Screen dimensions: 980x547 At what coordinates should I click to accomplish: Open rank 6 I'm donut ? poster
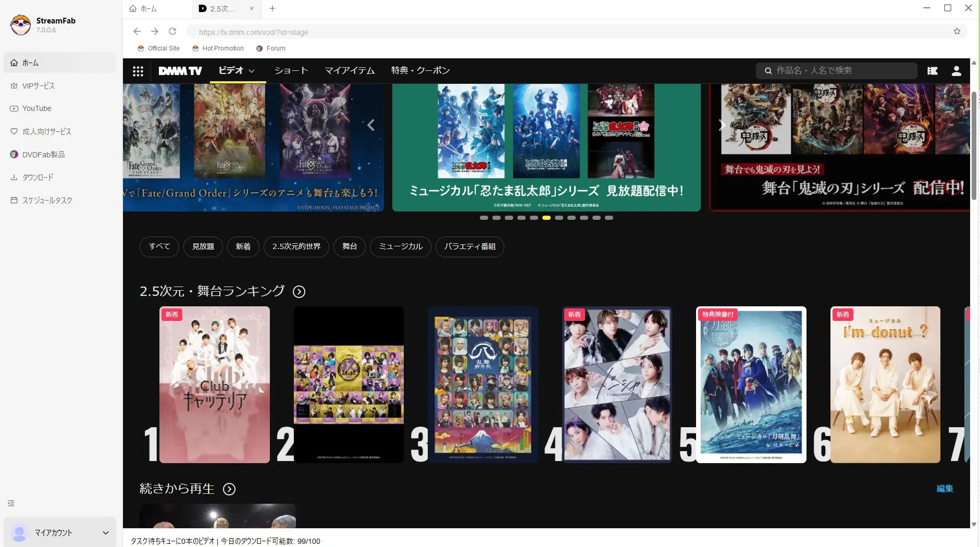pyautogui.click(x=885, y=384)
